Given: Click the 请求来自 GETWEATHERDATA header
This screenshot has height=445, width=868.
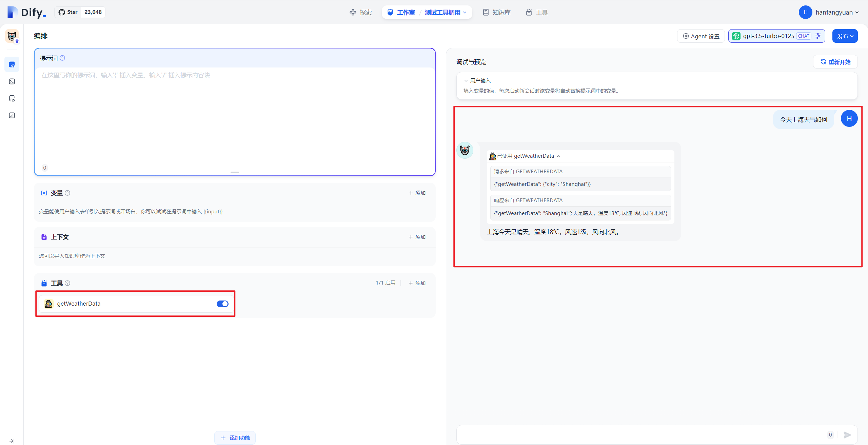Looking at the screenshot, I should [x=528, y=172].
